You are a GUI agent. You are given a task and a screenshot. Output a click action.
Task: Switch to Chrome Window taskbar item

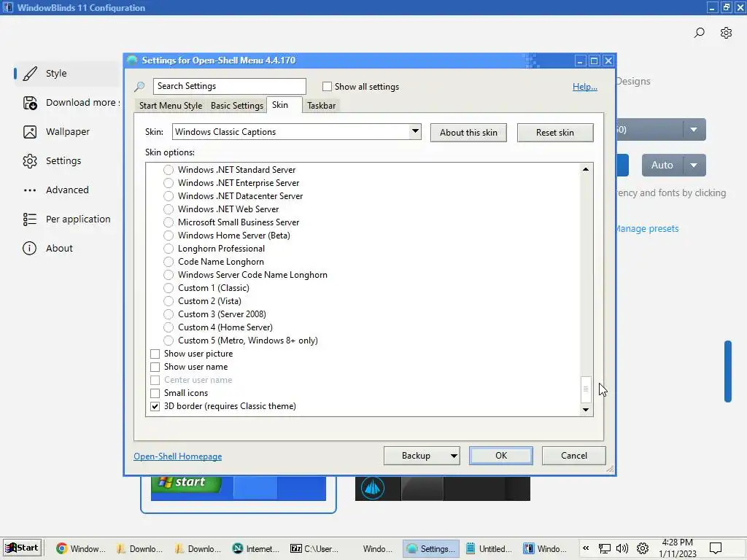(x=80, y=548)
